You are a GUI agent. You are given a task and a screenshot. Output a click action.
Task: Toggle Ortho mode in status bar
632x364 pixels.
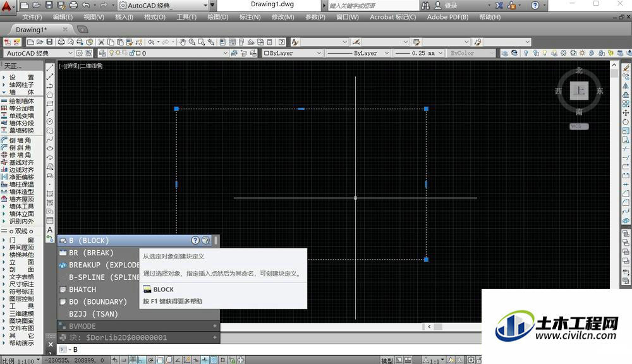[142, 360]
